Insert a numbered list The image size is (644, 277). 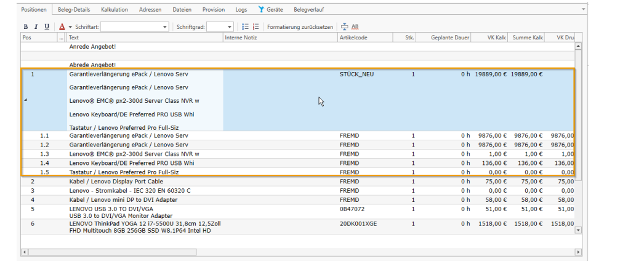[x=256, y=27]
